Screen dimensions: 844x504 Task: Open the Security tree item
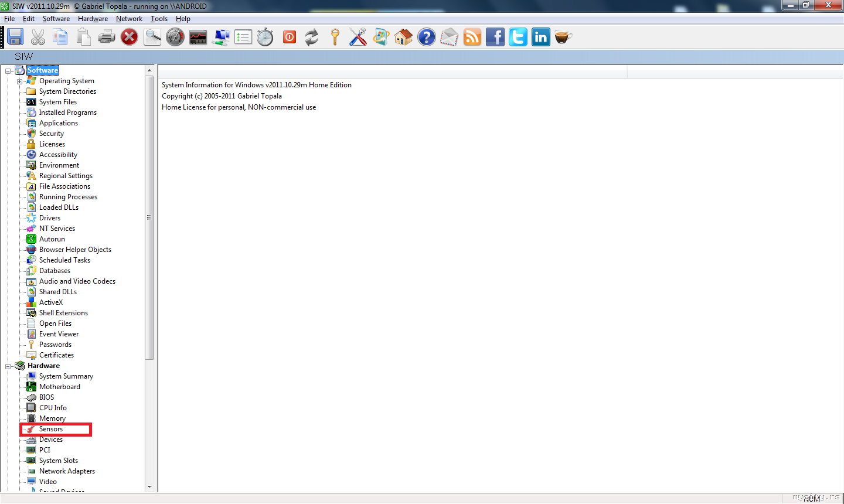click(52, 134)
